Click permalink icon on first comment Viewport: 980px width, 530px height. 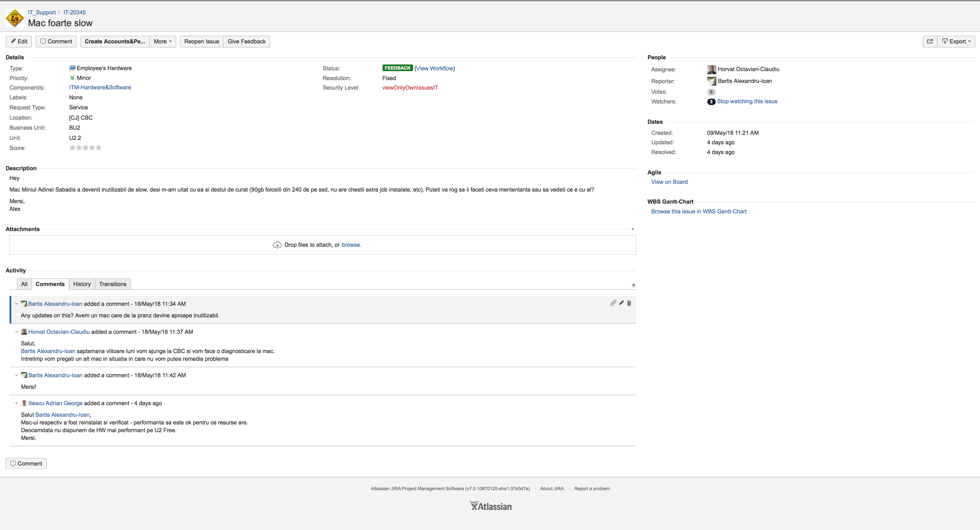coord(613,303)
